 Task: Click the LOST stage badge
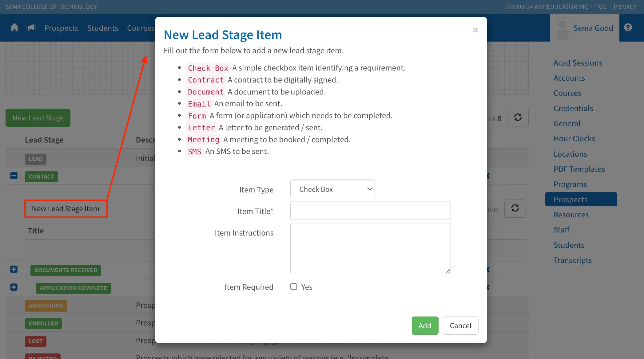point(36,341)
